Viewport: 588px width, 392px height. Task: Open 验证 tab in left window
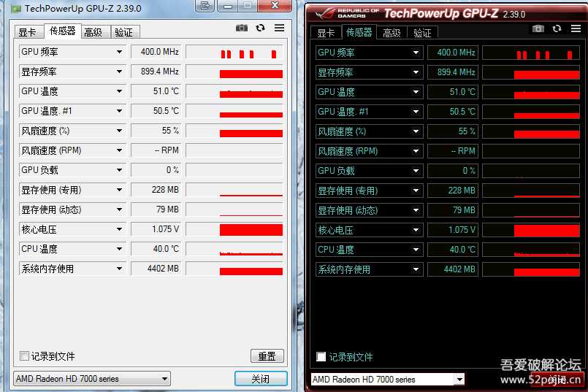[x=123, y=32]
